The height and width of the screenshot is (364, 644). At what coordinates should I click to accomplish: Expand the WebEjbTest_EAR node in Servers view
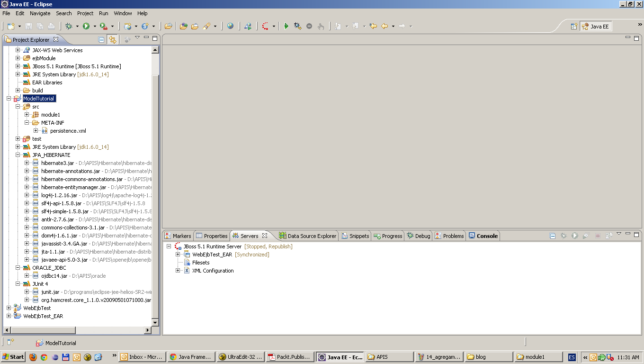pyautogui.click(x=178, y=255)
